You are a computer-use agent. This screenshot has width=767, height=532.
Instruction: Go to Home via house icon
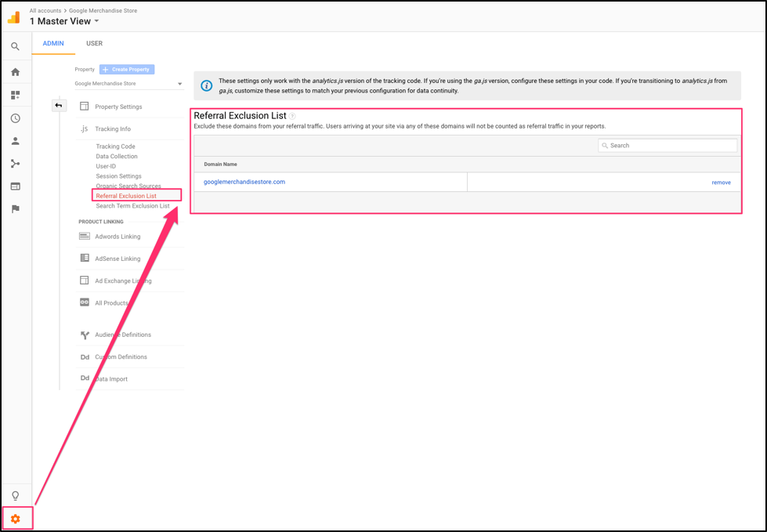pyautogui.click(x=15, y=72)
